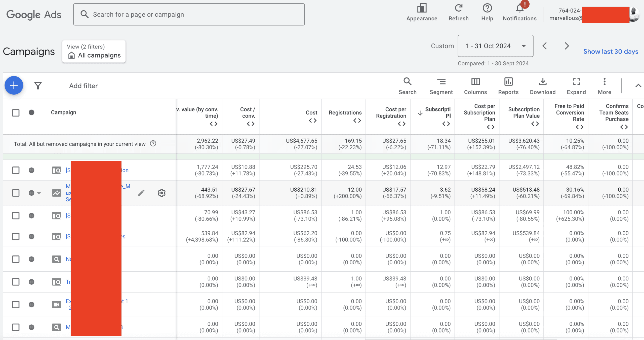Click expand arrows under Cost column

pyautogui.click(x=313, y=121)
